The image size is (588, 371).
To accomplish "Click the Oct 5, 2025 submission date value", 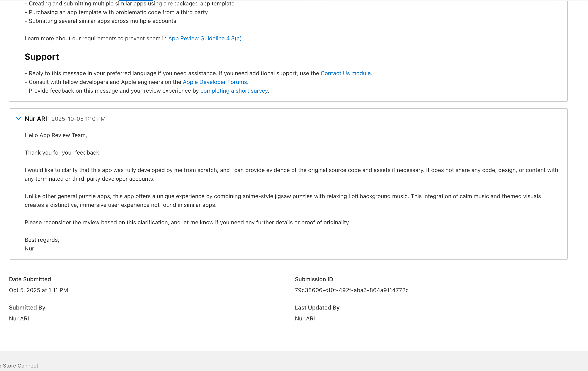I will (38, 290).
